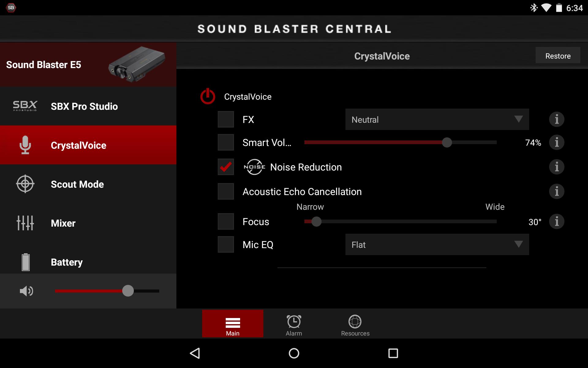Tap the Android home button
This screenshot has width=588, height=368.
coord(294,353)
